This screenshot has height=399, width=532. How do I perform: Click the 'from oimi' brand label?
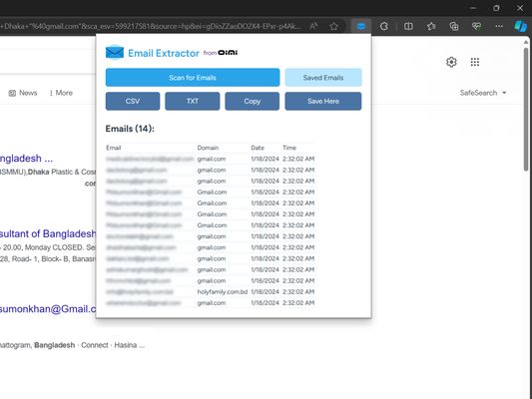[x=221, y=53]
